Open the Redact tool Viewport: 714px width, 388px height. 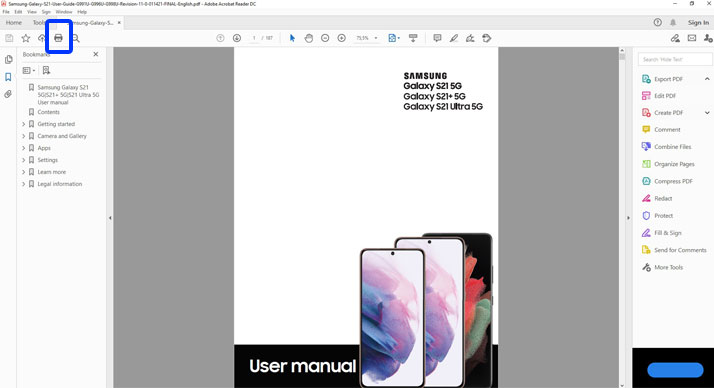663,199
